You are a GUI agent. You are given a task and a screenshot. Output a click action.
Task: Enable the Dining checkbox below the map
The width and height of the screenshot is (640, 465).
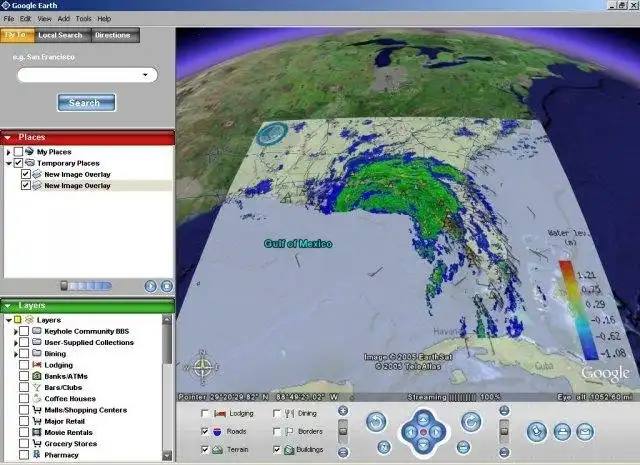pos(277,414)
